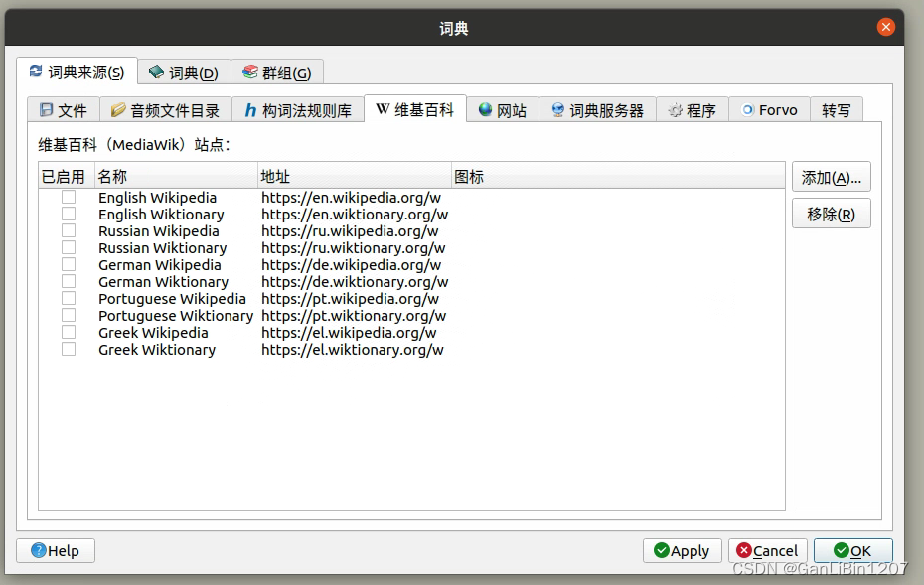Select the Portuguese Wiktionary name cell

coord(176,316)
